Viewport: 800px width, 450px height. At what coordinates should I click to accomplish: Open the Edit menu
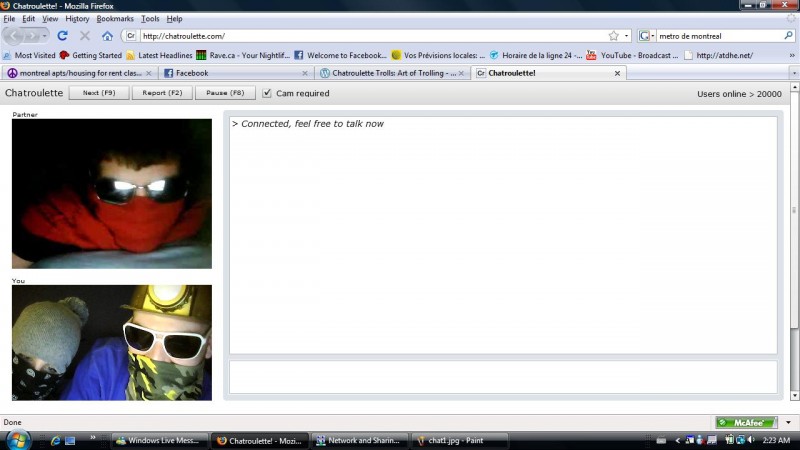(x=29, y=18)
